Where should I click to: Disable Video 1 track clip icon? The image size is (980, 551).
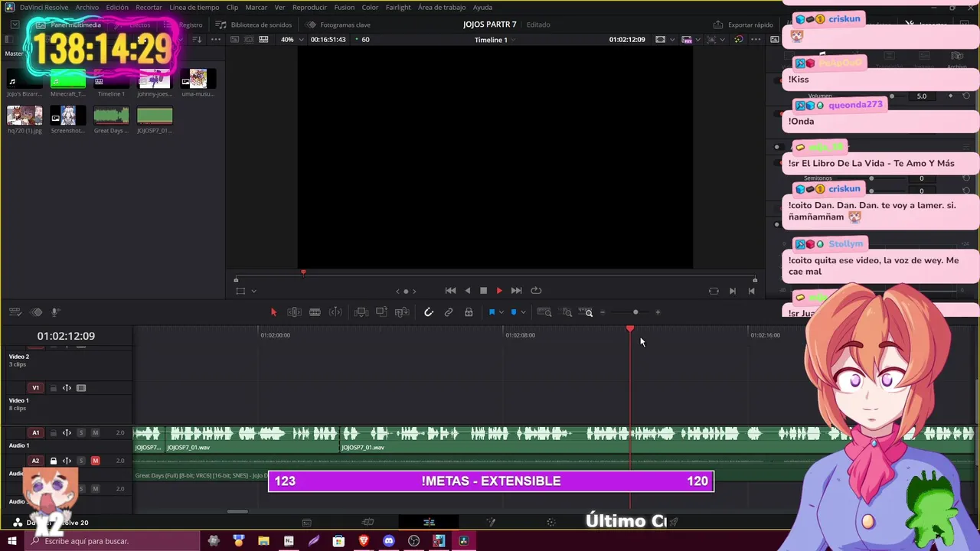(81, 388)
